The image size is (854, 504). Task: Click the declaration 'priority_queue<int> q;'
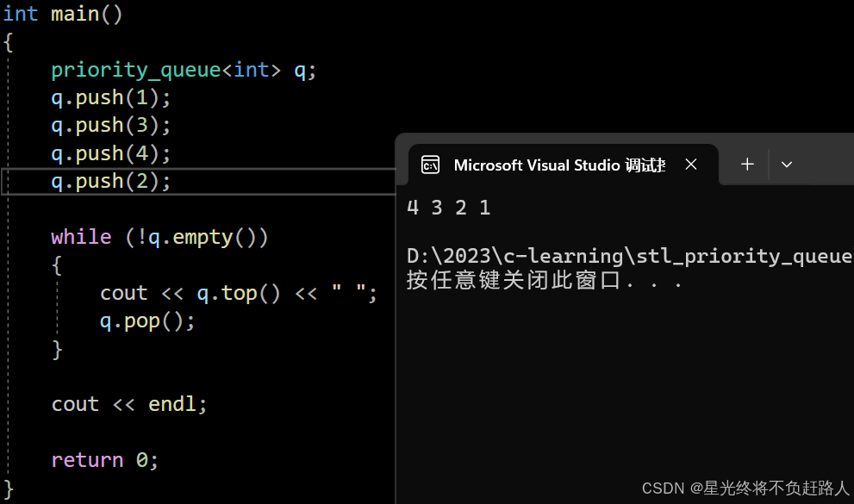[x=184, y=70]
